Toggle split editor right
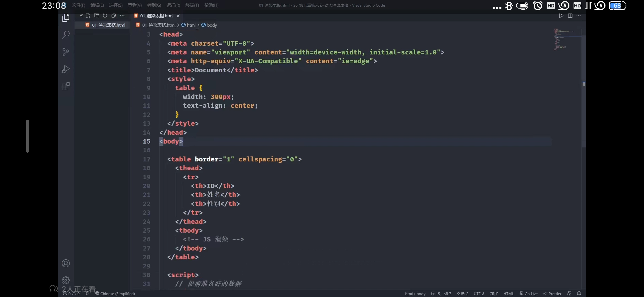The image size is (644, 297). 570,16
